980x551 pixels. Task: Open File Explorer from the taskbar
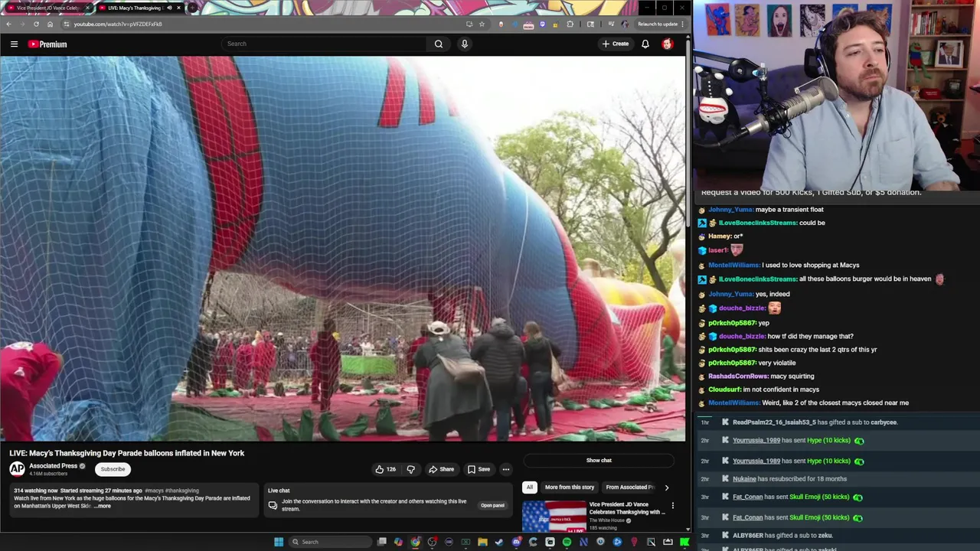482,542
